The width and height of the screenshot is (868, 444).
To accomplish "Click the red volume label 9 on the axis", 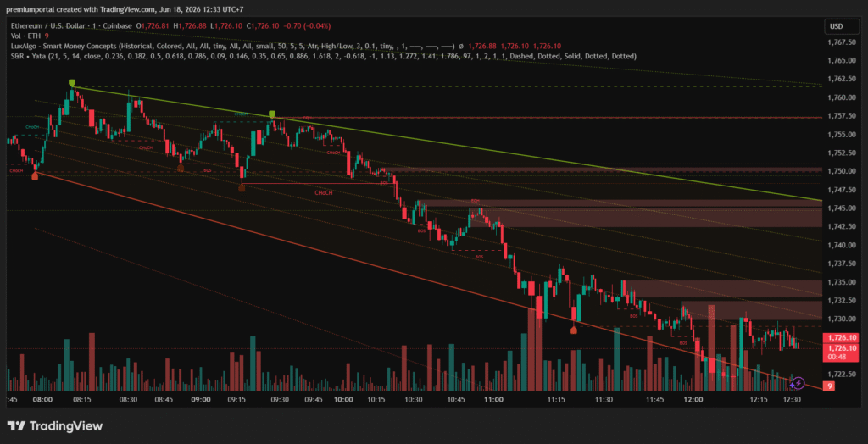I will [x=829, y=386].
